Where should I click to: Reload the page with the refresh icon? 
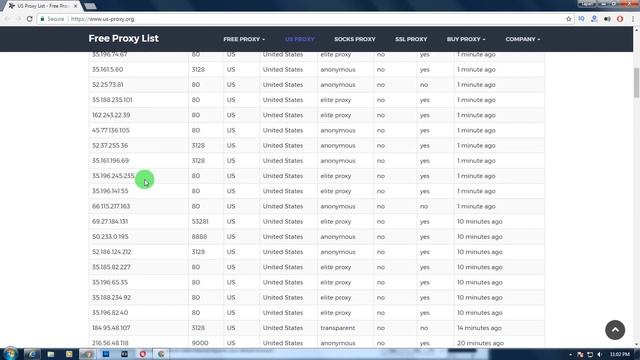(x=29, y=19)
